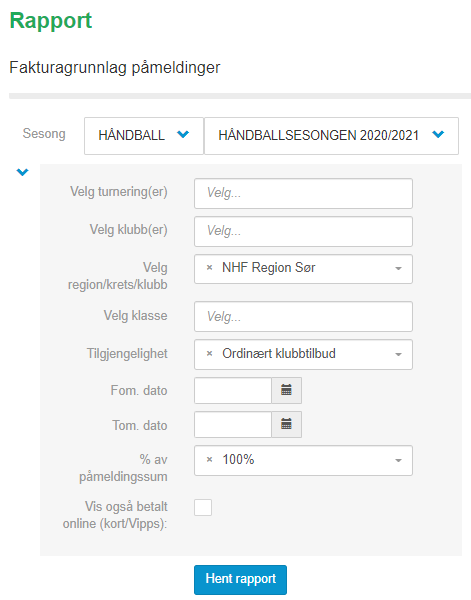Open the Fom. dato calendar picker
Viewport: 471px width, 600px height.
pos(286,390)
